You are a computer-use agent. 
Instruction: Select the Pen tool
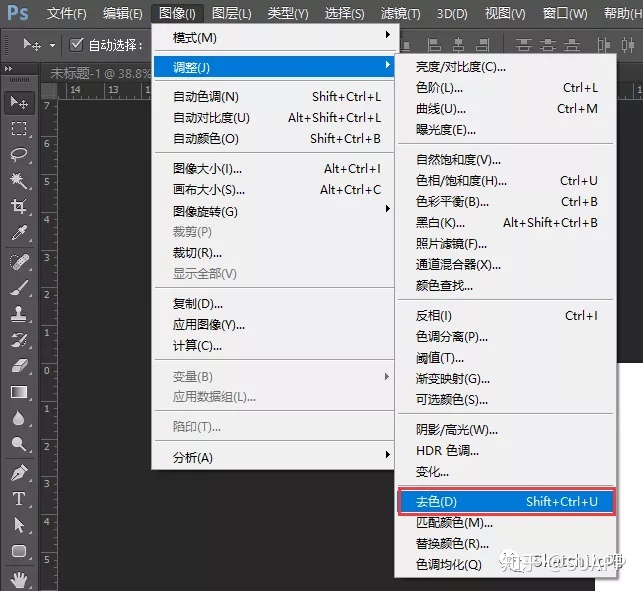pos(19,473)
